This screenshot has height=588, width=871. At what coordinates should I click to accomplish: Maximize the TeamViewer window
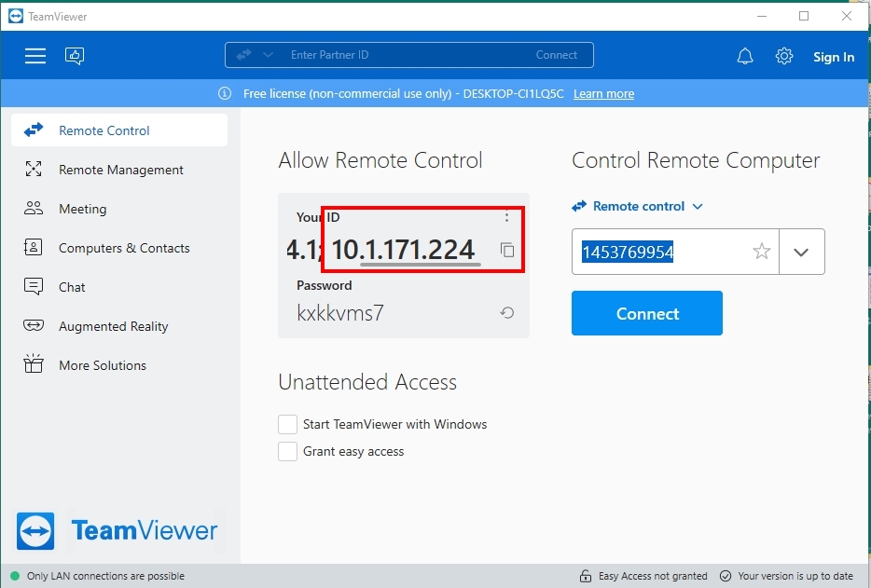pyautogui.click(x=804, y=16)
